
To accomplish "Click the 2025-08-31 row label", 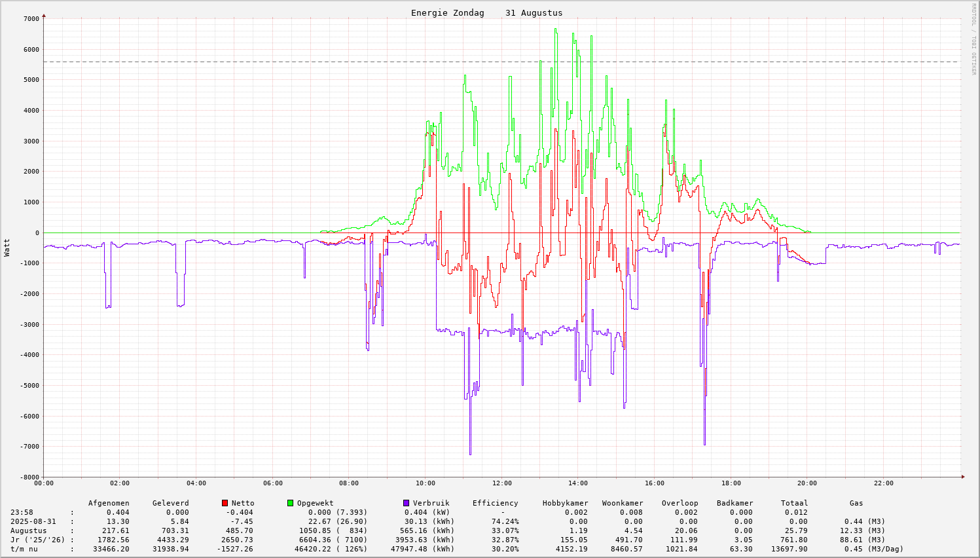I will 33,521.
